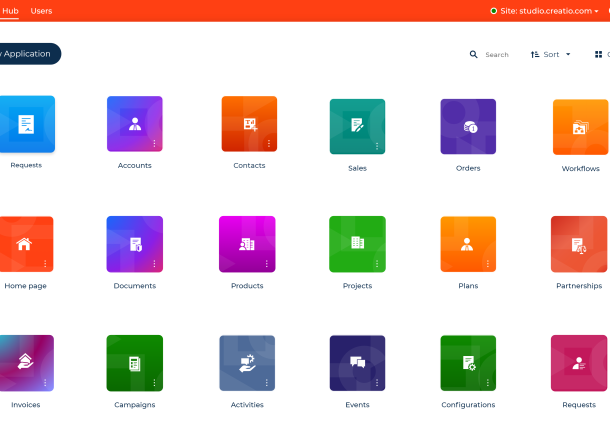Click the green Projects app icon

coord(357,244)
